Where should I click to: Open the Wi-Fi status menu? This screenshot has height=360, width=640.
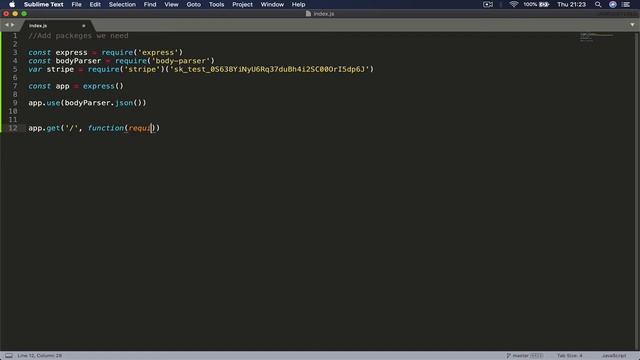[x=513, y=4]
